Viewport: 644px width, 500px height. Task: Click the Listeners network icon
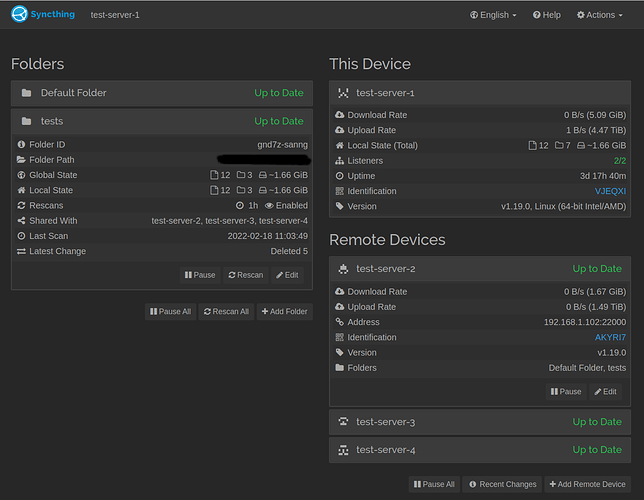coord(340,161)
